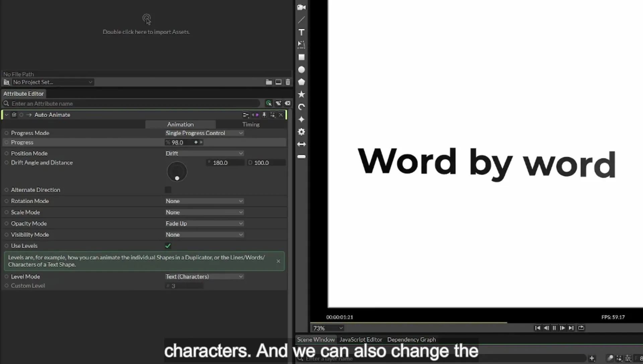Toggle the Auto-Animate enabled checkmark
Viewport: 643px width, 364px height.
(x=14, y=115)
